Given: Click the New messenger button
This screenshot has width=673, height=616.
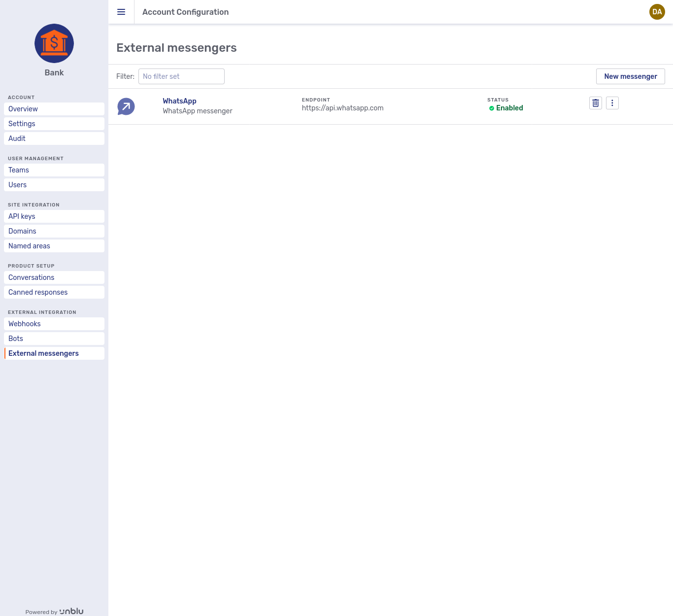Looking at the screenshot, I should point(631,76).
